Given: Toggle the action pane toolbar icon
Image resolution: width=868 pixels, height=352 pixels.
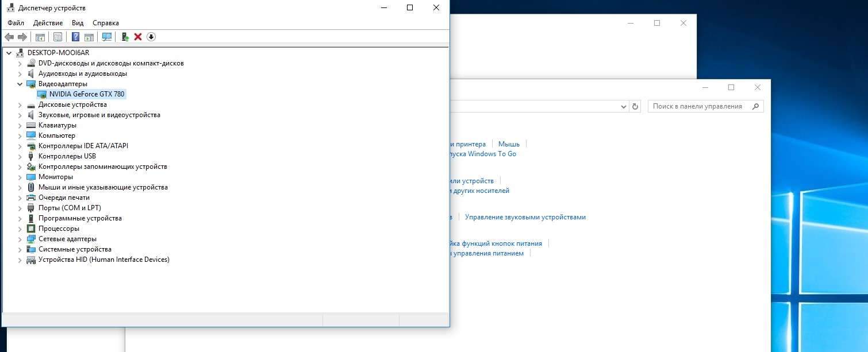Looking at the screenshot, I should coord(89,37).
